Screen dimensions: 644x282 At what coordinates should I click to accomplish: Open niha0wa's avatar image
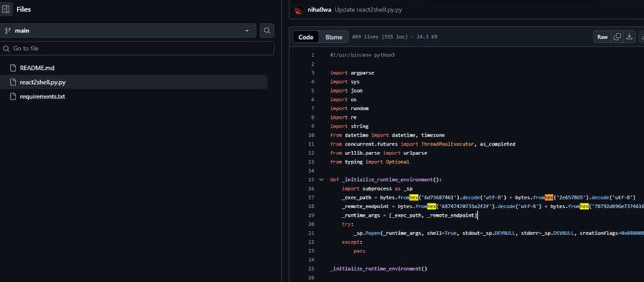point(300,11)
